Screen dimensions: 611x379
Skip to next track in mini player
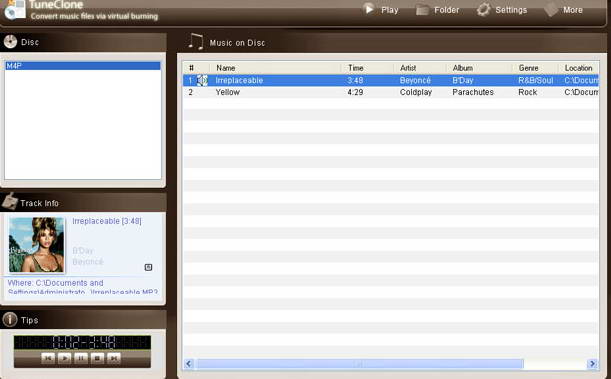114,358
